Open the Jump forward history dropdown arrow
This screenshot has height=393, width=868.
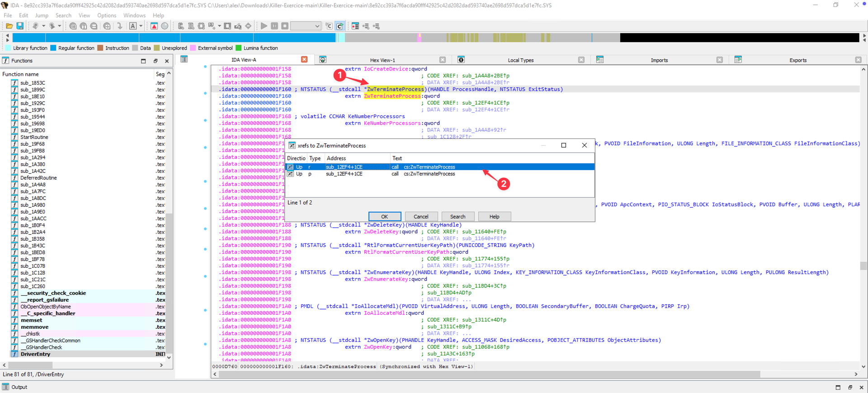coord(59,26)
